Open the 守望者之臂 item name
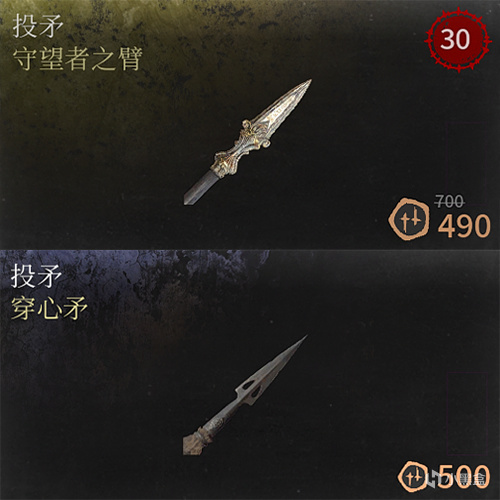The image size is (500, 500). (x=78, y=58)
